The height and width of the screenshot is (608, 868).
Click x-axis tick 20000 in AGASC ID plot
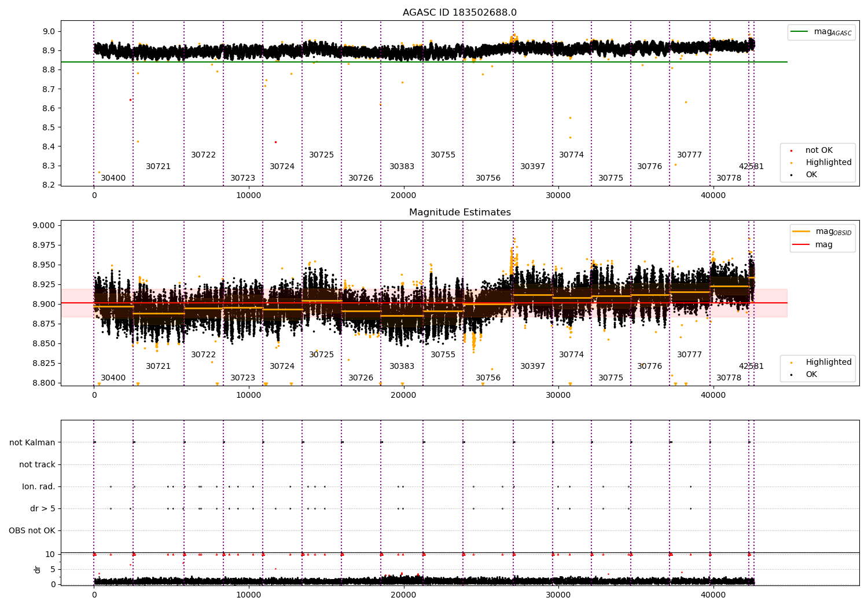point(403,196)
